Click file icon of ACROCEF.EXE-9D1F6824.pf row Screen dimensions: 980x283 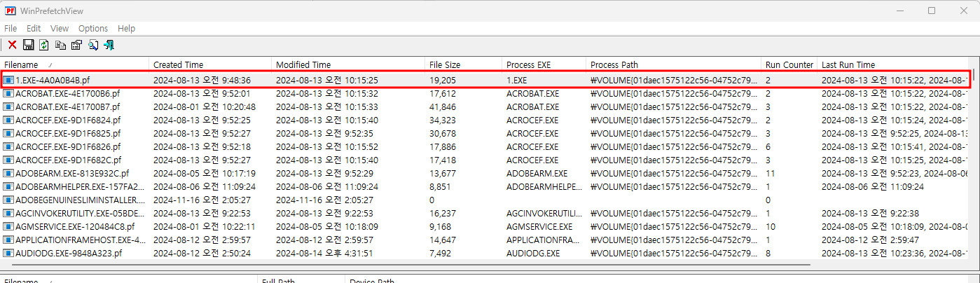pos(8,120)
